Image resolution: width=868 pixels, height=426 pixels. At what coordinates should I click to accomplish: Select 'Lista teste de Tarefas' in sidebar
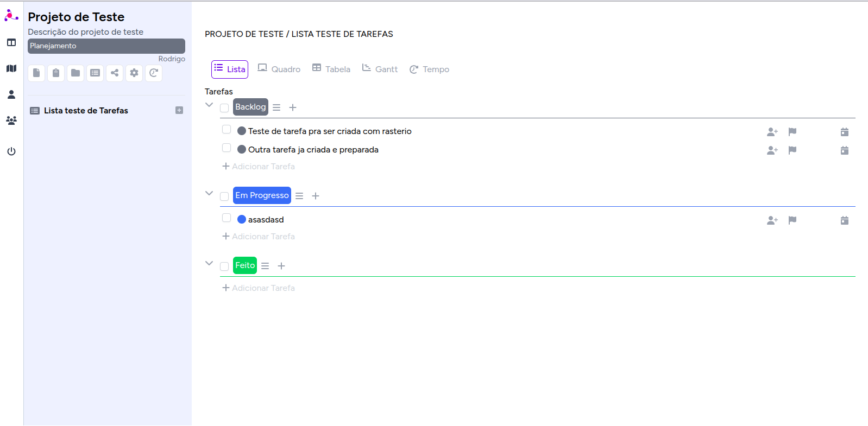coord(86,111)
